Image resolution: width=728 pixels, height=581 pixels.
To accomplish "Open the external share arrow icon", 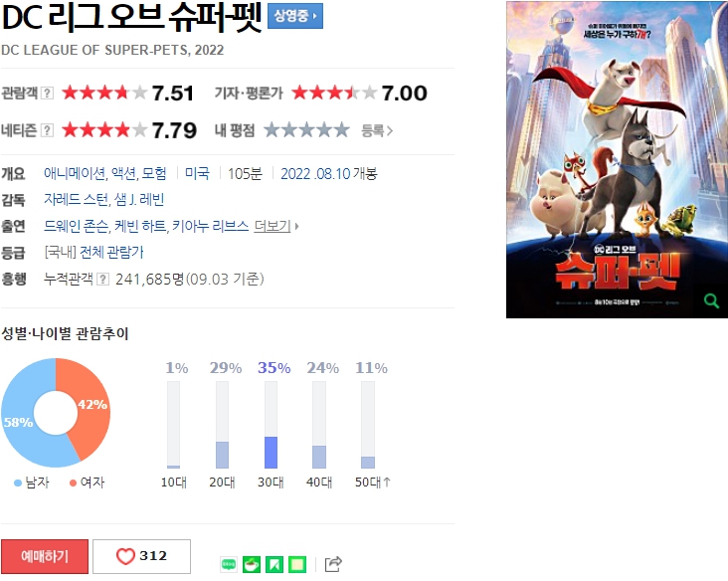I will 333,564.
